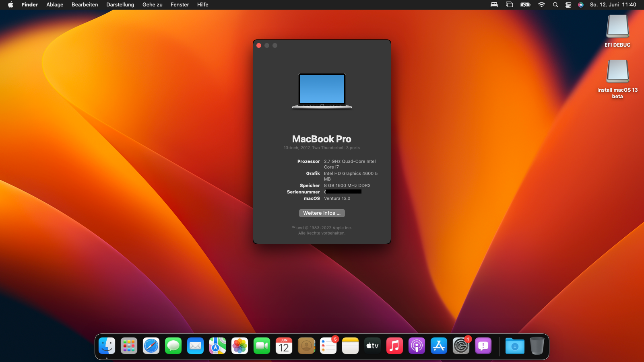Open Spotlight search in the menu bar
644x362 pixels.
pos(555,5)
